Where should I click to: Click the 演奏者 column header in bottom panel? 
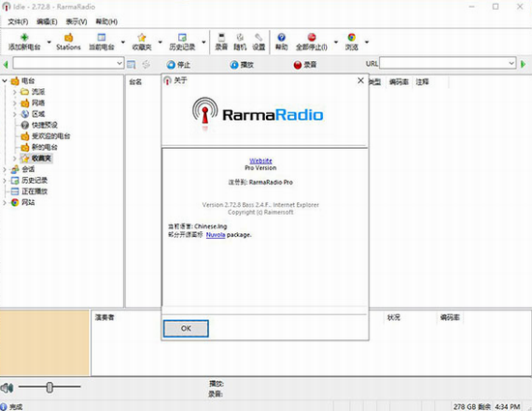point(104,317)
